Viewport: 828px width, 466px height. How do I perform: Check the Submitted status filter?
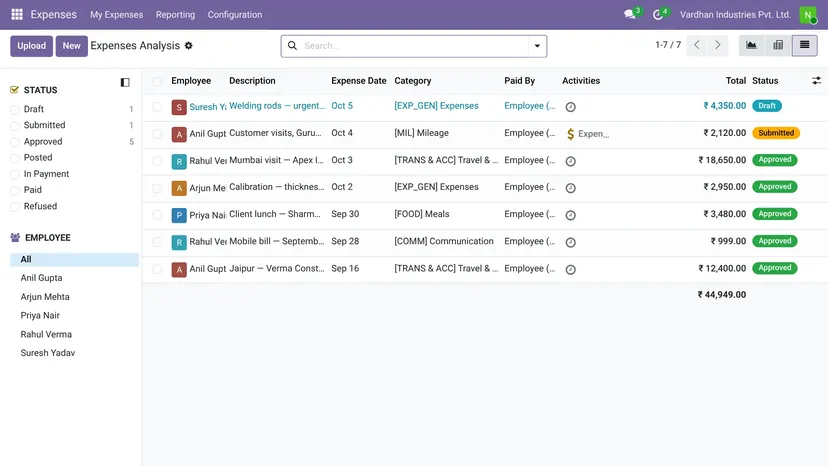[x=15, y=126]
